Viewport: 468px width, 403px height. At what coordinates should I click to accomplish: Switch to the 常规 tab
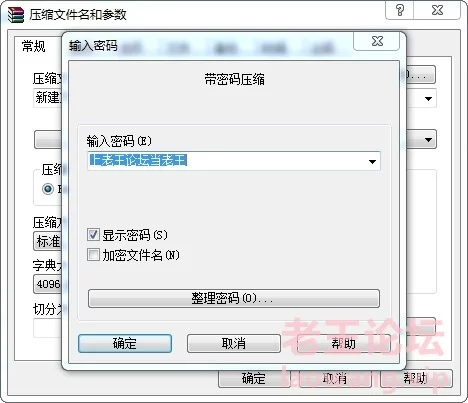click(x=33, y=46)
